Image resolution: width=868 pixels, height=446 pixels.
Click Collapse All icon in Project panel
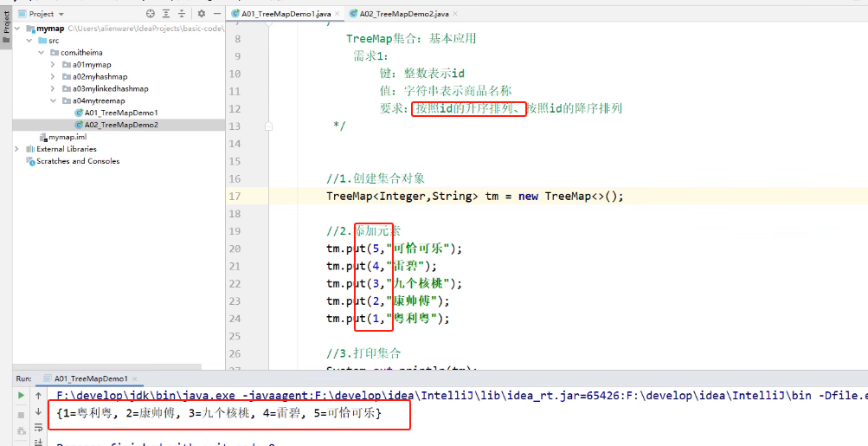[182, 14]
